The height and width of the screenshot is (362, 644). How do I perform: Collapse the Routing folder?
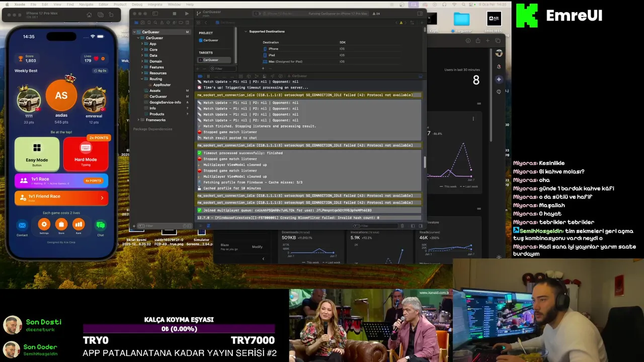click(x=142, y=79)
